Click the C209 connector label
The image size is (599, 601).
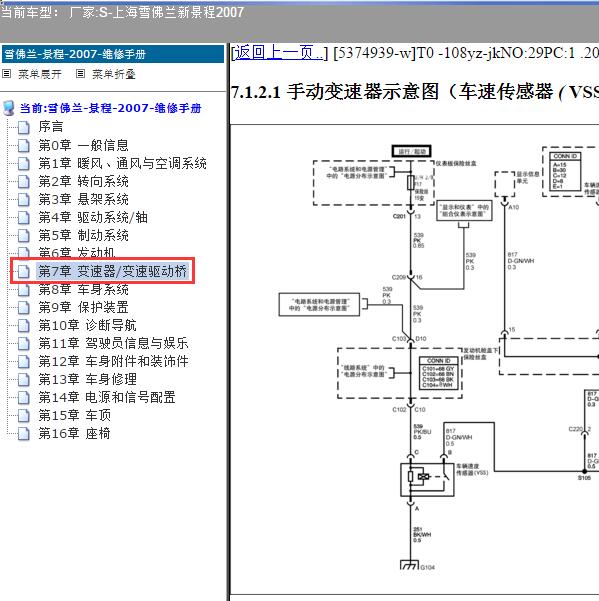click(399, 277)
